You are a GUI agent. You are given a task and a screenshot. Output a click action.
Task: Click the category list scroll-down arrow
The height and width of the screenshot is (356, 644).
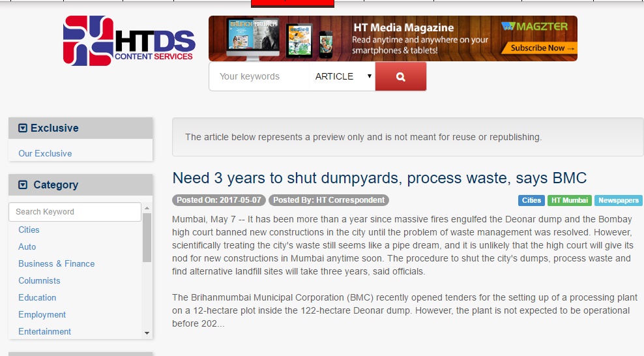click(147, 333)
